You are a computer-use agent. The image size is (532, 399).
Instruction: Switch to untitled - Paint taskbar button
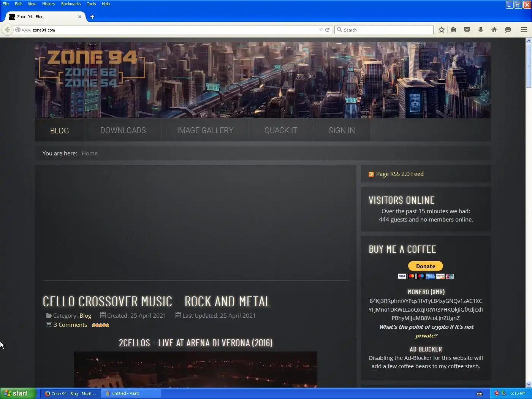tap(131, 393)
